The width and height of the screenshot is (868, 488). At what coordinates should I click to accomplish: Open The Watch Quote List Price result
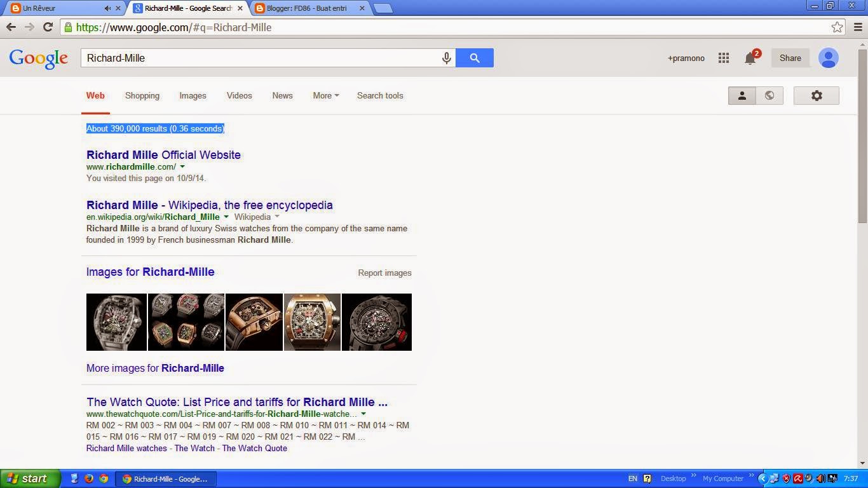pyautogui.click(x=237, y=402)
